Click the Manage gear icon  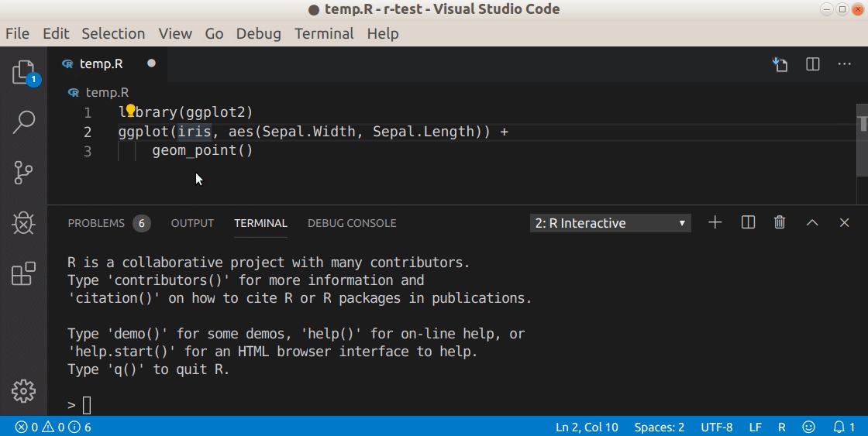(x=23, y=391)
